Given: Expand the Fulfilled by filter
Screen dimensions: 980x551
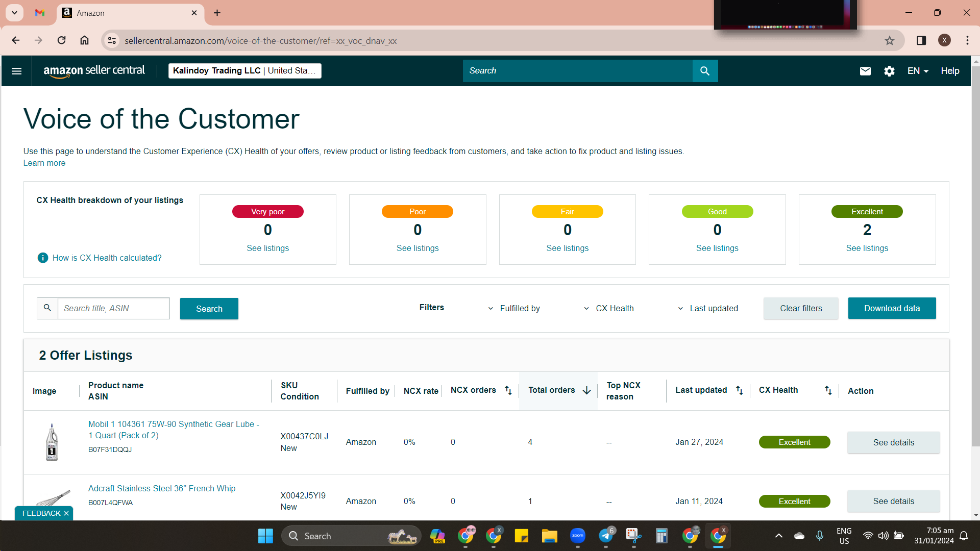Looking at the screenshot, I should coord(514,308).
